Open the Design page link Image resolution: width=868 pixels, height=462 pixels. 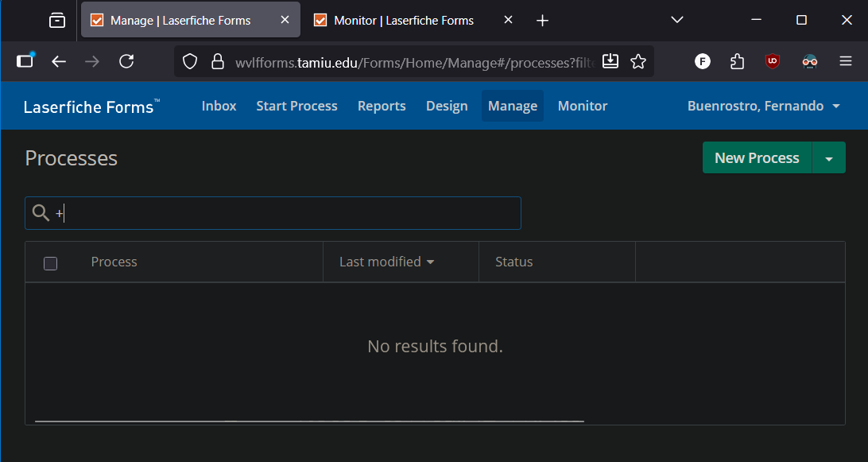click(x=447, y=106)
